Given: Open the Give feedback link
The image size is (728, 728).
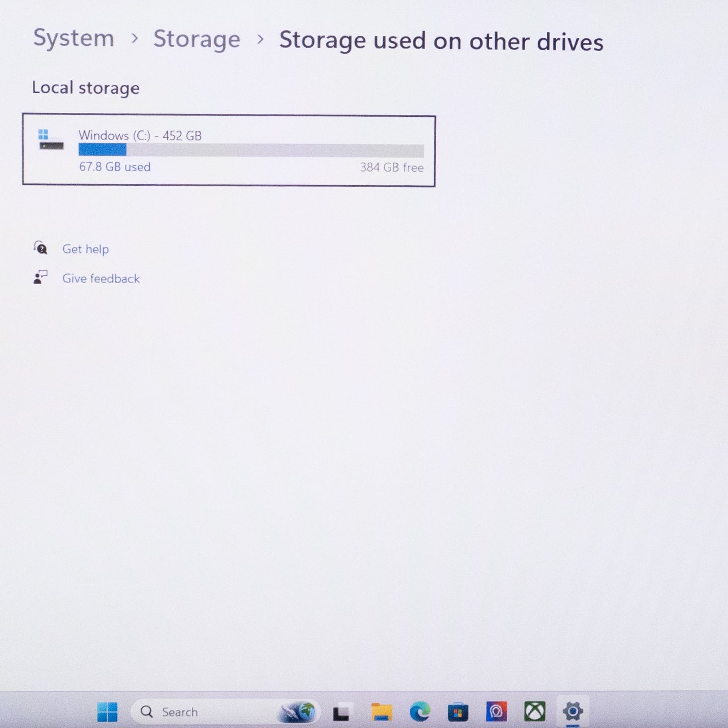Looking at the screenshot, I should 101,279.
